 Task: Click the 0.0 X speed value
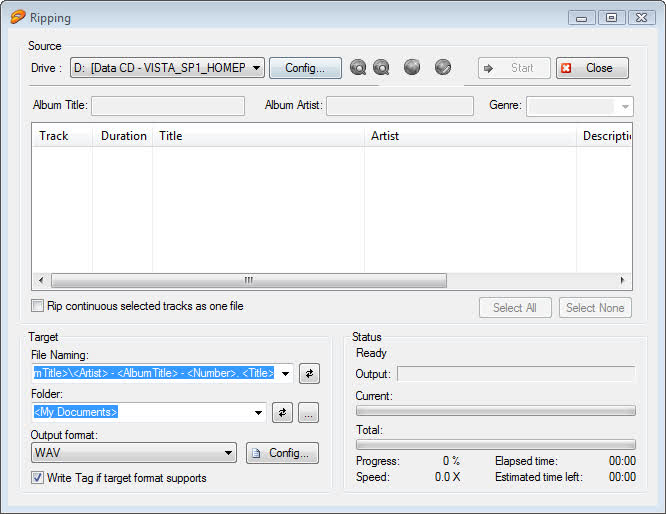pos(447,477)
